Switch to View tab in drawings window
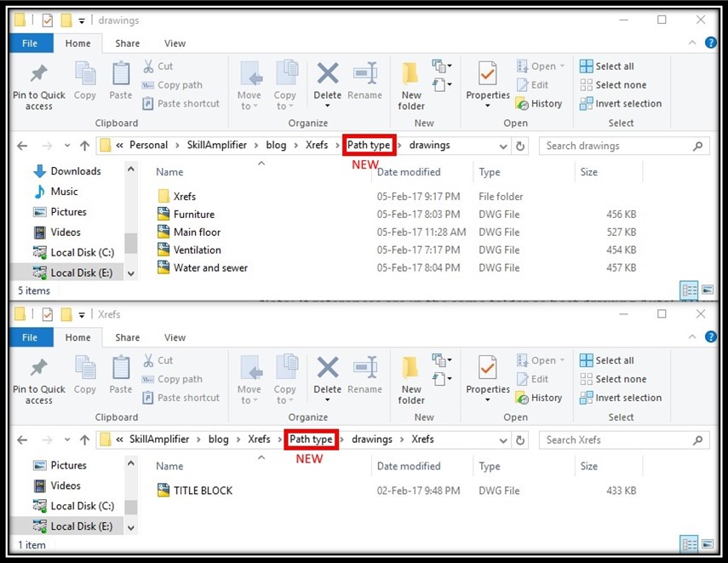This screenshot has width=728, height=563. coord(175,43)
